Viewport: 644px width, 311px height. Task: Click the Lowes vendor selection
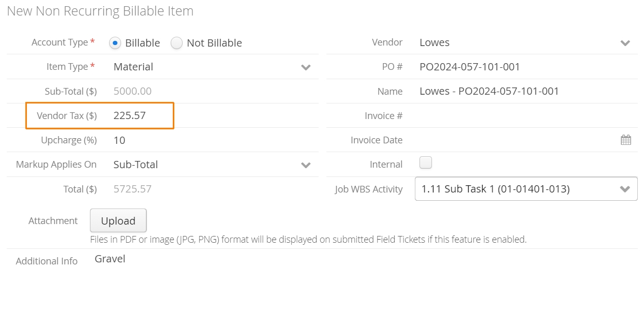coord(435,42)
